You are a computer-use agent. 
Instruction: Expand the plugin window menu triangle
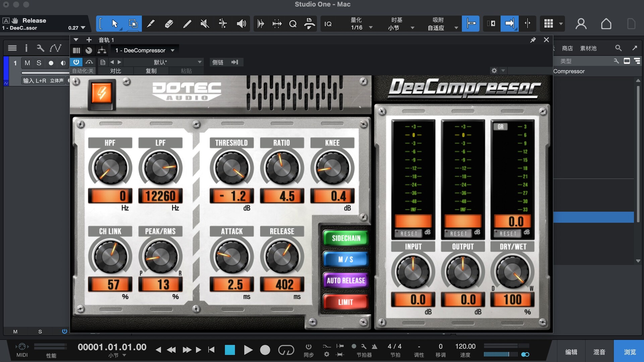pyautogui.click(x=76, y=40)
